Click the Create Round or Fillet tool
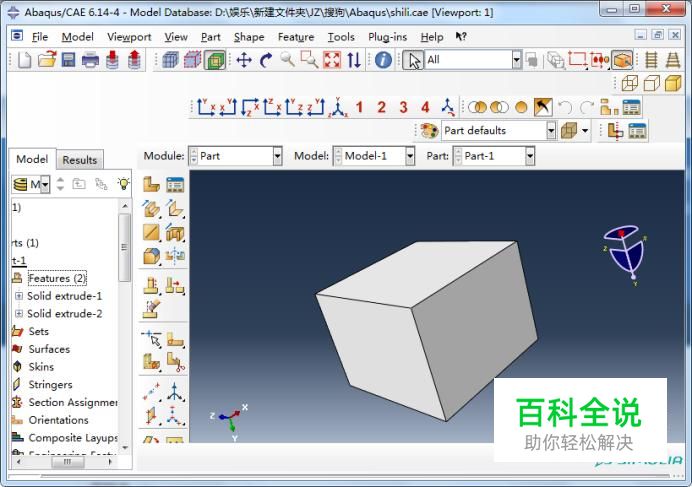 click(x=151, y=256)
